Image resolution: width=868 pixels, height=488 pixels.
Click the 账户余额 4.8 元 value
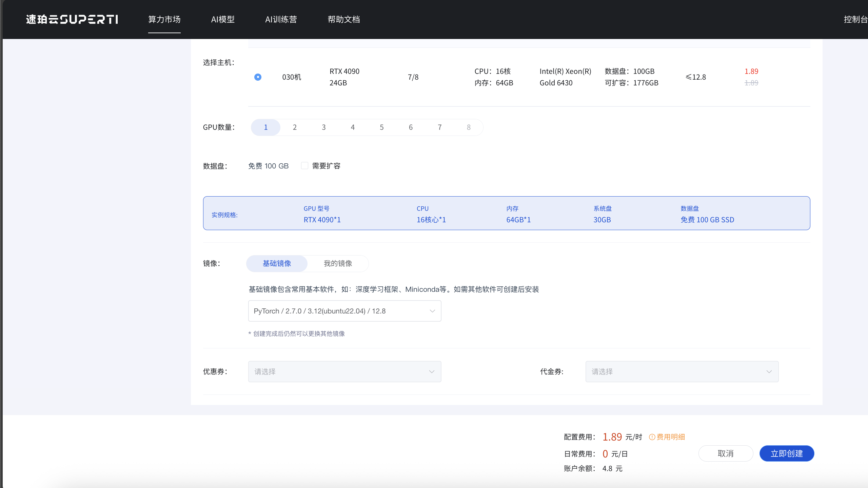(612, 469)
